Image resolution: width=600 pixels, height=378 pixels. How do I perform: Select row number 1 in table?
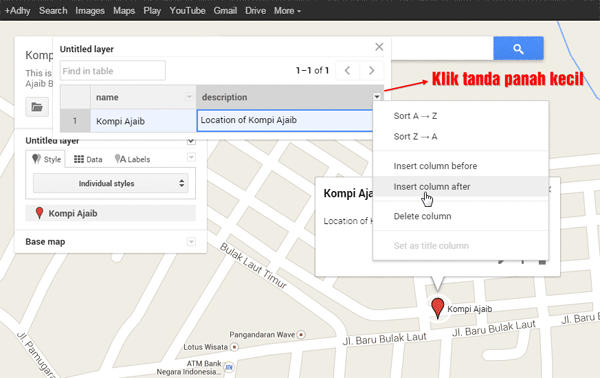75,121
